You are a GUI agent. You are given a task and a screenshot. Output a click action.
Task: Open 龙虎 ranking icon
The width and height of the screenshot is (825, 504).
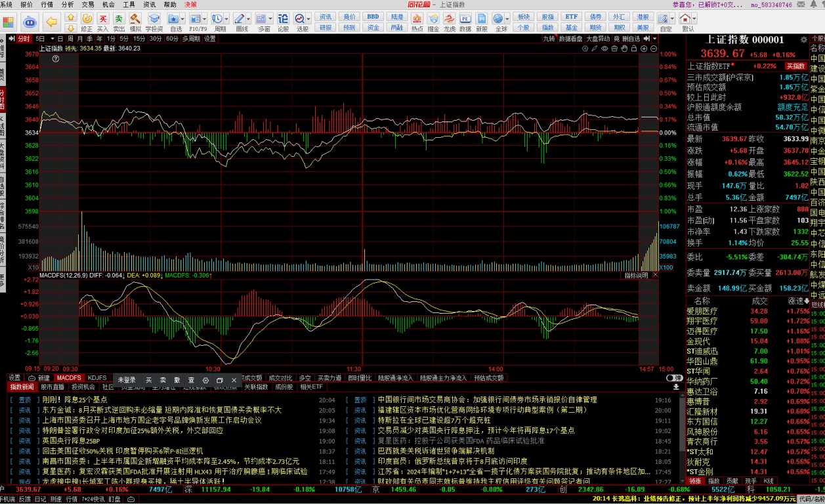pos(449,22)
